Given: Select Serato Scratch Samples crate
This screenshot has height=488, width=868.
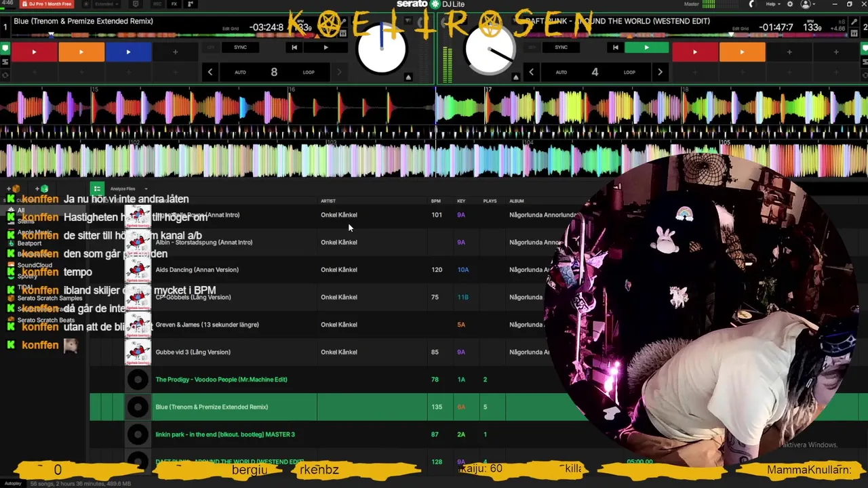Looking at the screenshot, I should tap(50, 298).
